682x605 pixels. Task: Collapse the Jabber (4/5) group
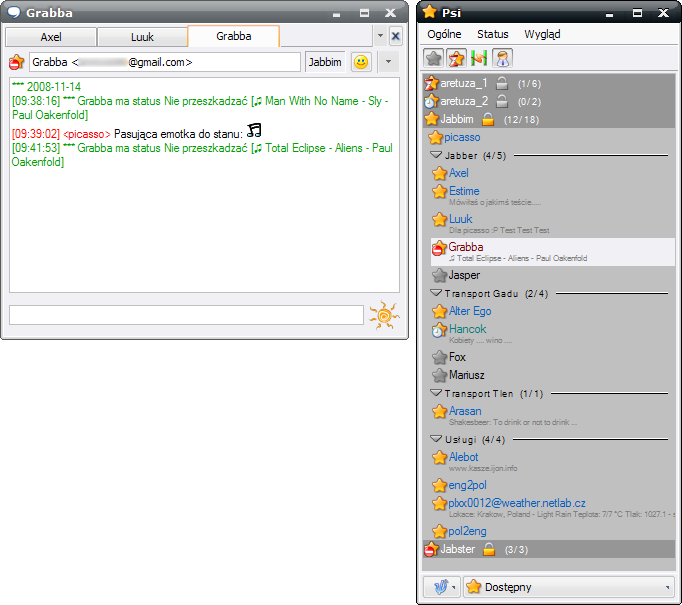pos(436,155)
